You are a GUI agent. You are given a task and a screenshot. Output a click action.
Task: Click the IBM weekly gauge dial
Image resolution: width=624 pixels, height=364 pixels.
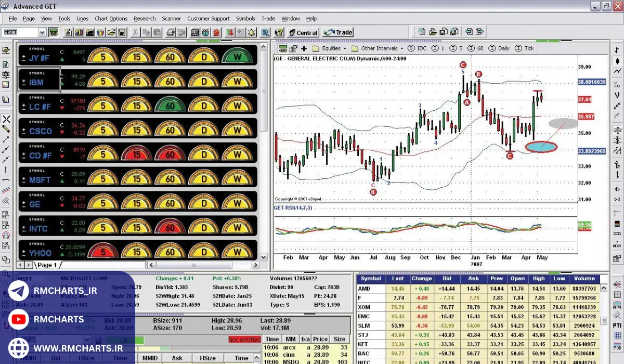tap(238, 80)
